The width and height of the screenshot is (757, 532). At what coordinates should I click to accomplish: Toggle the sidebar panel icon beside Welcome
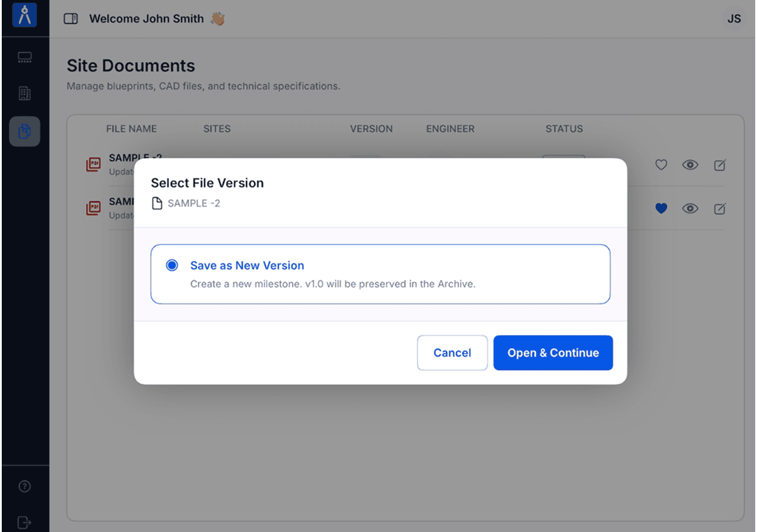(x=71, y=19)
